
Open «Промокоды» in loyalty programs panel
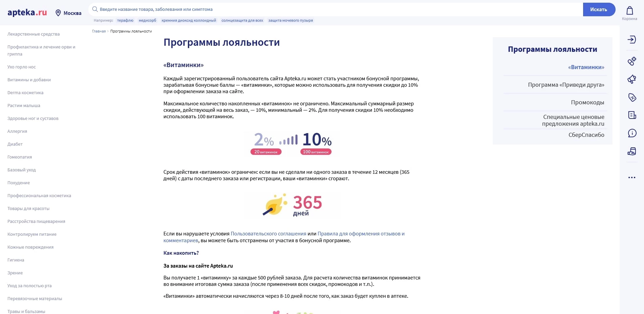(587, 102)
